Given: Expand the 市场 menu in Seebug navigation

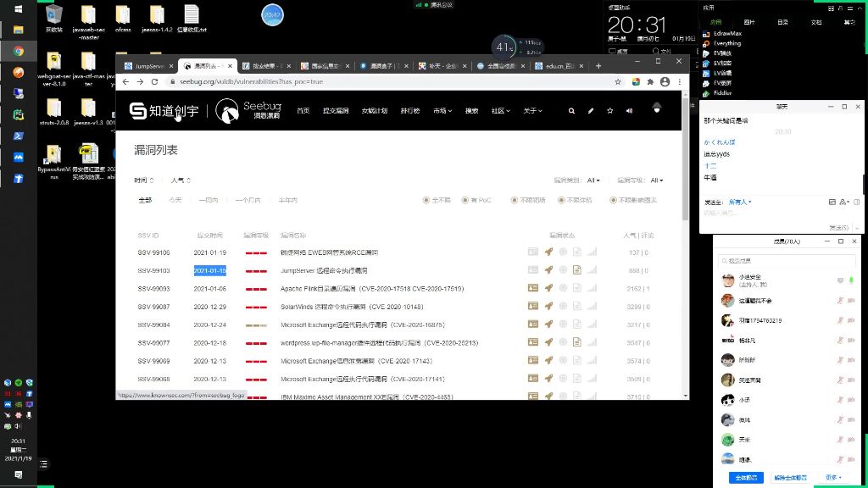Looking at the screenshot, I should pyautogui.click(x=442, y=111).
